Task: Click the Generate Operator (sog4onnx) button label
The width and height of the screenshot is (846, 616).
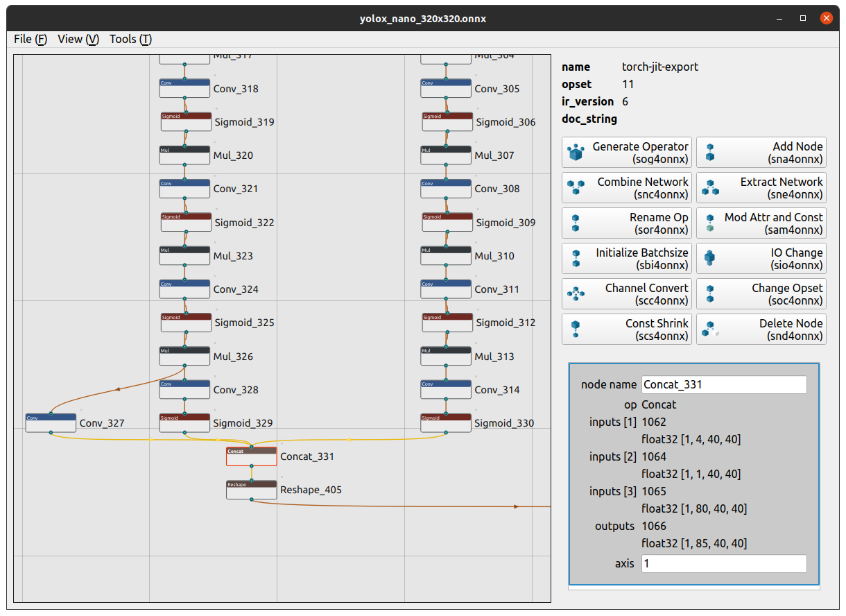Action: point(640,153)
